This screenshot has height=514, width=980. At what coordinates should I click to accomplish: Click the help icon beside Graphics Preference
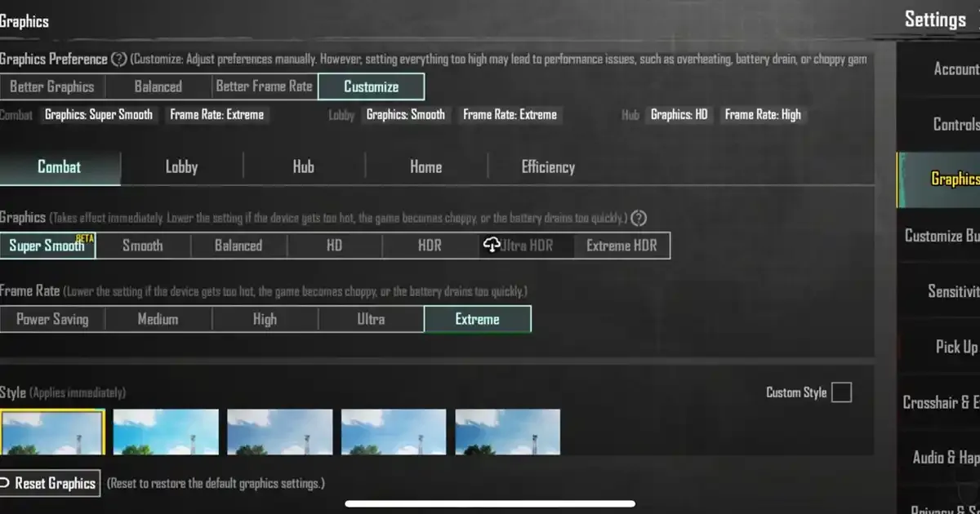(119, 60)
